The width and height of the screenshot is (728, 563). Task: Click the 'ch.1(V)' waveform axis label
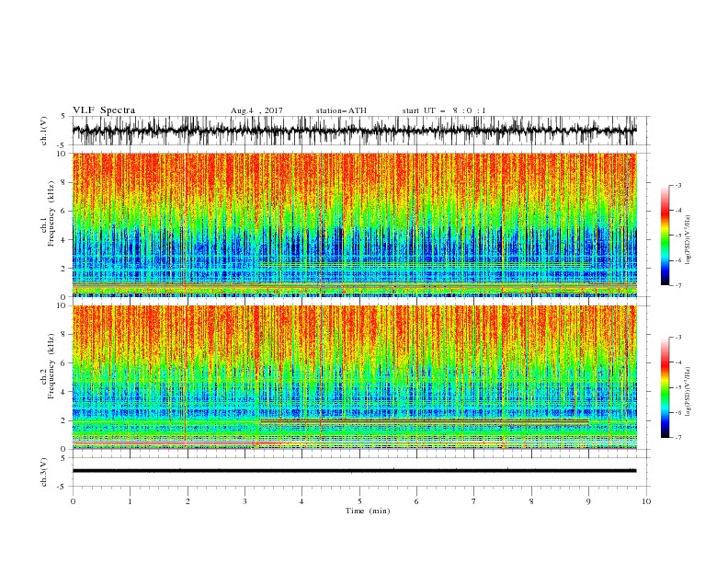[44, 131]
